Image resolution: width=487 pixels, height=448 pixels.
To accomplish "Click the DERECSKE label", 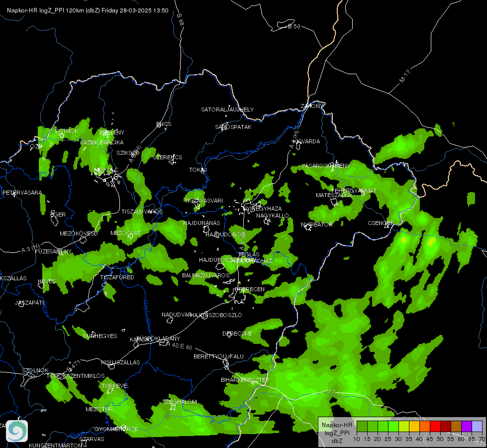I will pyautogui.click(x=237, y=334).
